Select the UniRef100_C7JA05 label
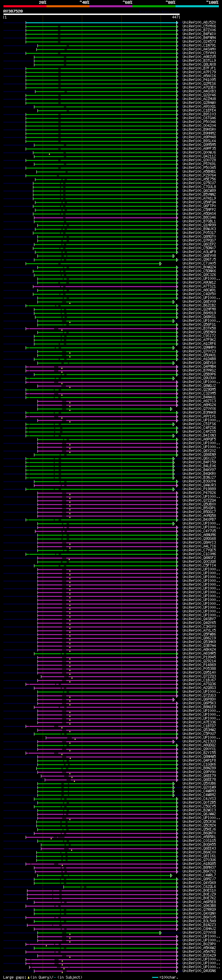 click(199, 263)
